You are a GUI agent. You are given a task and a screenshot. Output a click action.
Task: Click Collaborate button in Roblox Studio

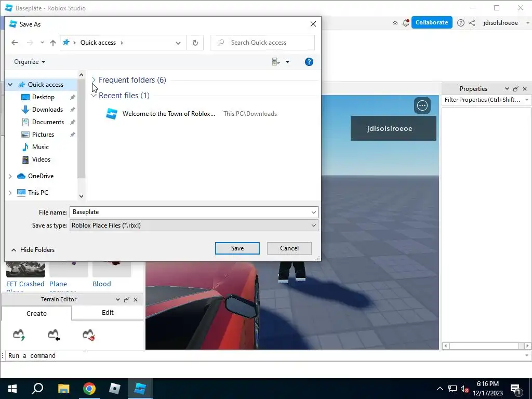[432, 22]
